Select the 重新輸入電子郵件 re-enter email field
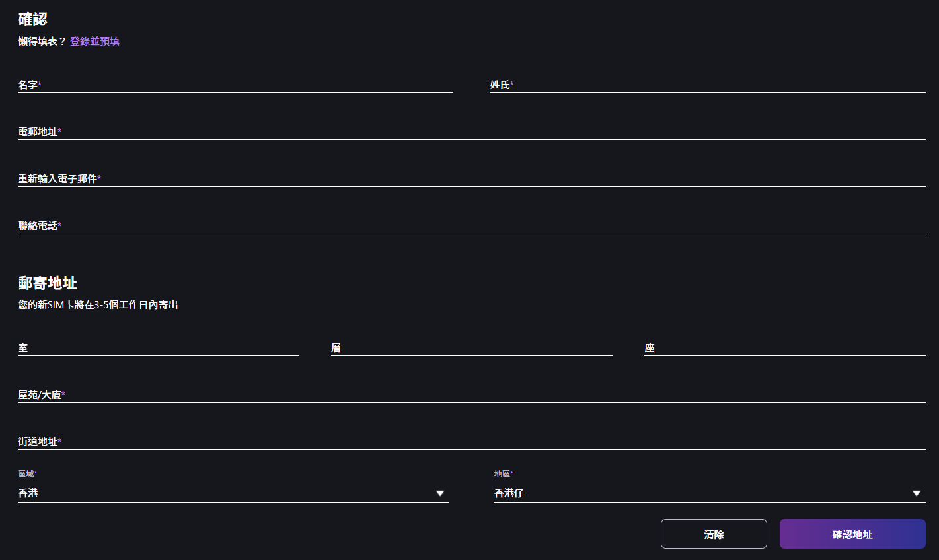 tap(471, 178)
